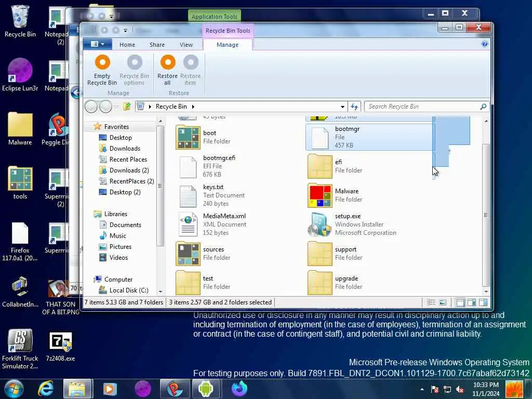
Task: Open Recycle Bin desktop icon
Action: pyautogui.click(x=20, y=21)
